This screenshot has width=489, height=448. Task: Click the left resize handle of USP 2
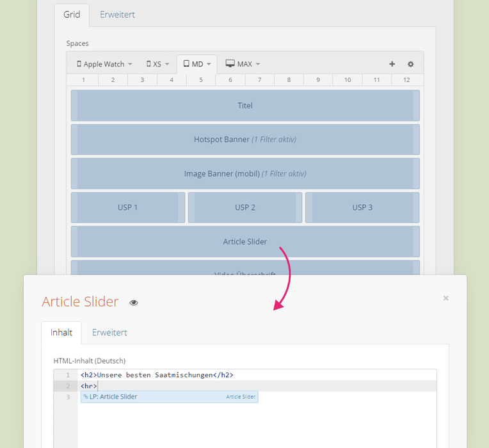191,207
